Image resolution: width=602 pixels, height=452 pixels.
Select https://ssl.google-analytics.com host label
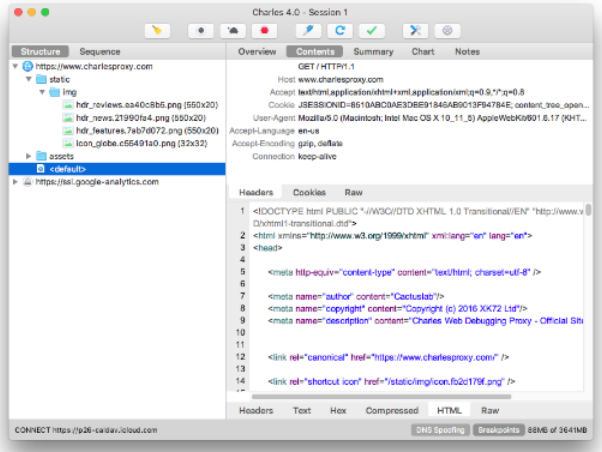pos(97,182)
